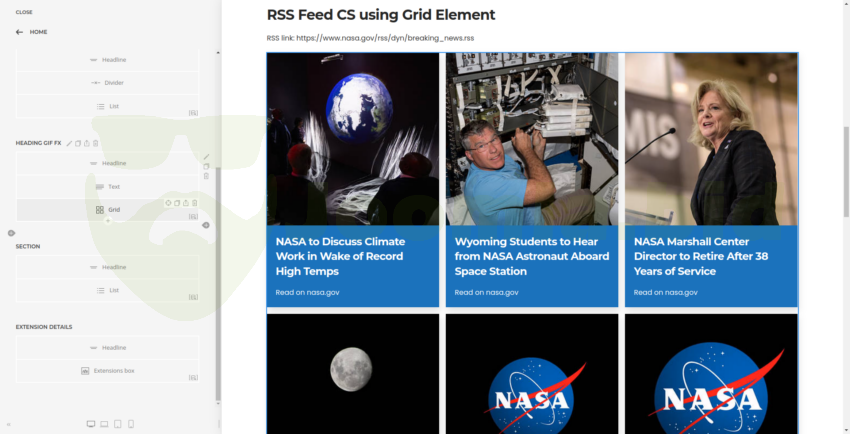Select the List element under SECTION
Viewport: 850px width, 434px height.
pos(107,290)
